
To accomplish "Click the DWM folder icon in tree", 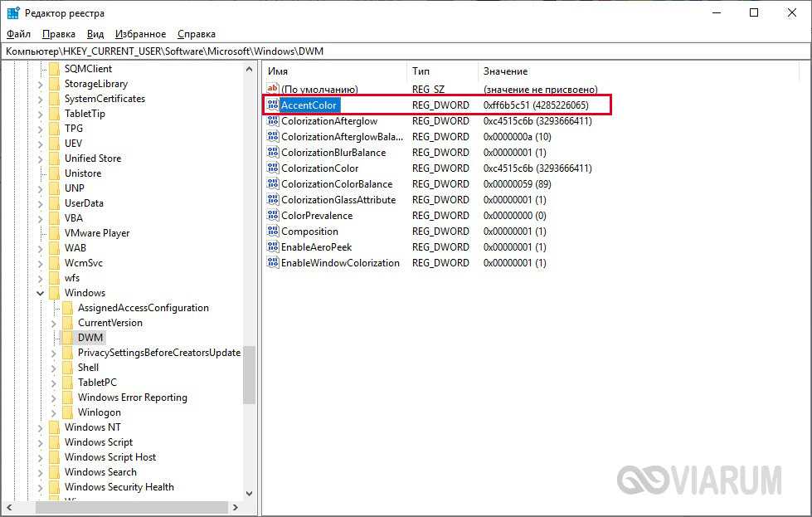I will [x=67, y=338].
